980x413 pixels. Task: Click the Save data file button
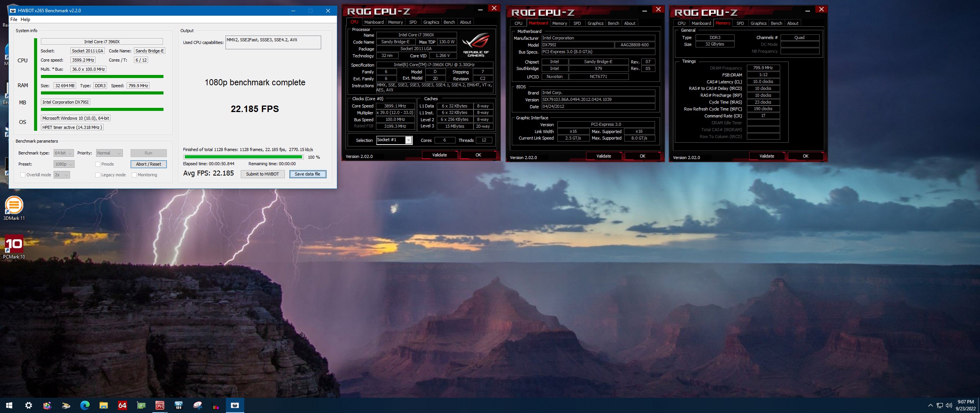pos(307,174)
